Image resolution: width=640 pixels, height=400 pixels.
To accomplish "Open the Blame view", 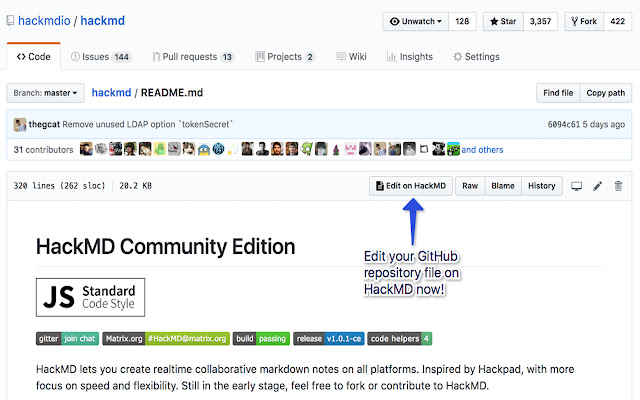I will pyautogui.click(x=503, y=186).
